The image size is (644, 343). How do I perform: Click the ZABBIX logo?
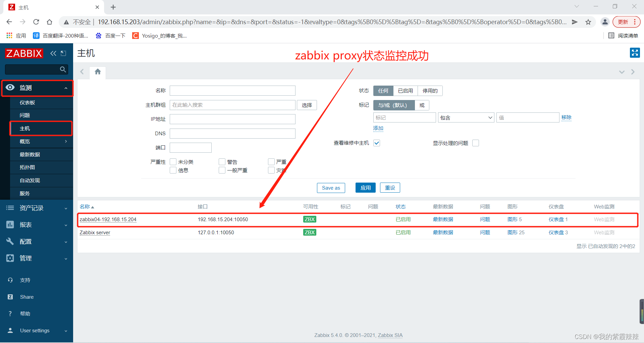click(24, 53)
